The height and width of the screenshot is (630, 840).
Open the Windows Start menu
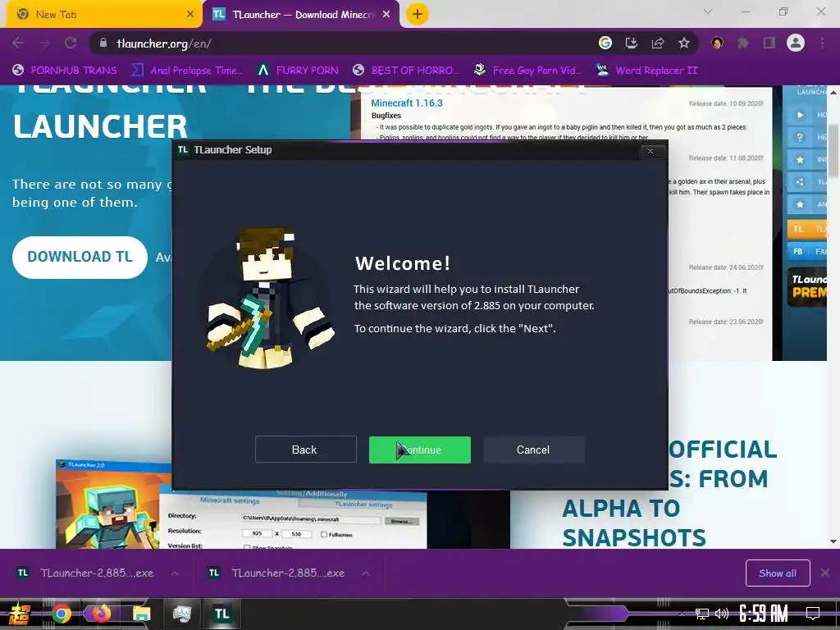click(x=20, y=614)
